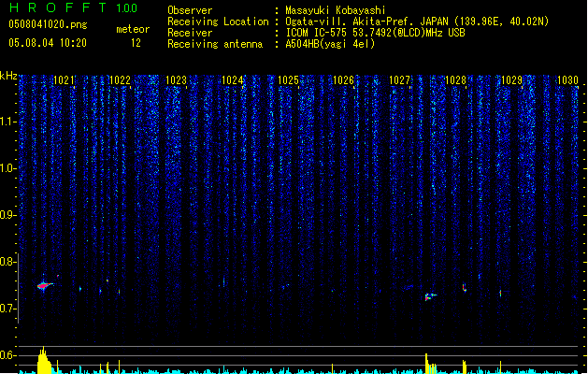Click the 0.6 kHz frequency axis label
Image resolution: width=588 pixels, height=374 pixels.
pos(7,355)
